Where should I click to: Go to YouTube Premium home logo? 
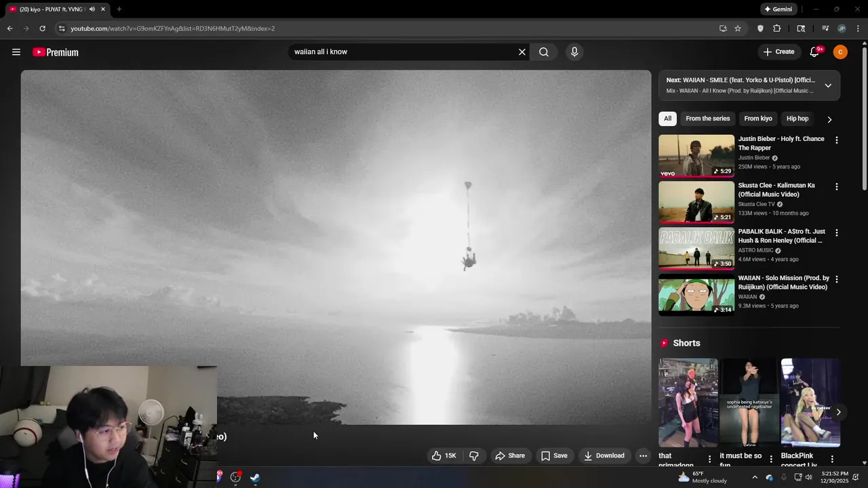(x=56, y=52)
